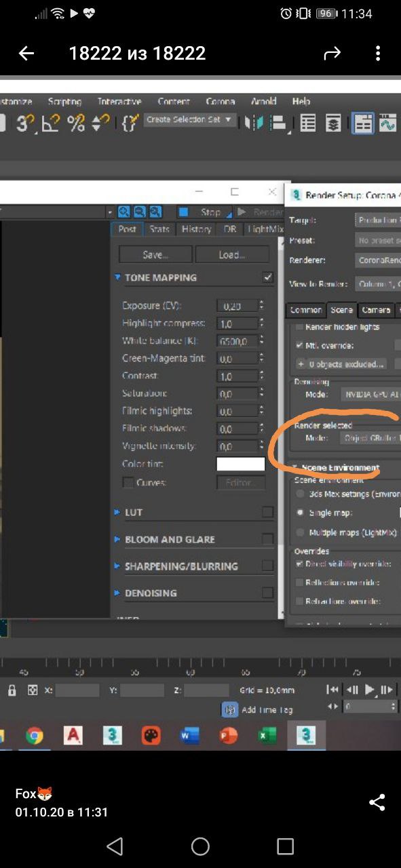Click the Mirror tool icon
Viewport: 401px width, 868px height.
(x=254, y=123)
